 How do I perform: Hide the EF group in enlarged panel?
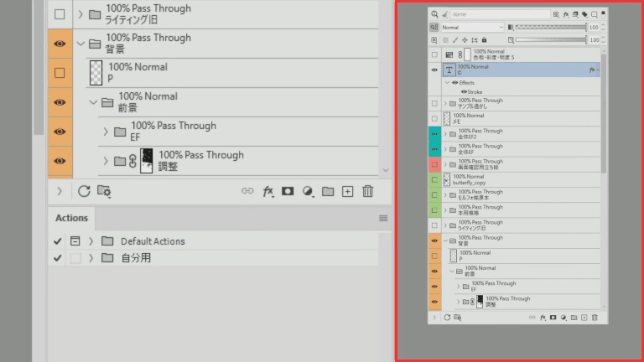(x=60, y=132)
